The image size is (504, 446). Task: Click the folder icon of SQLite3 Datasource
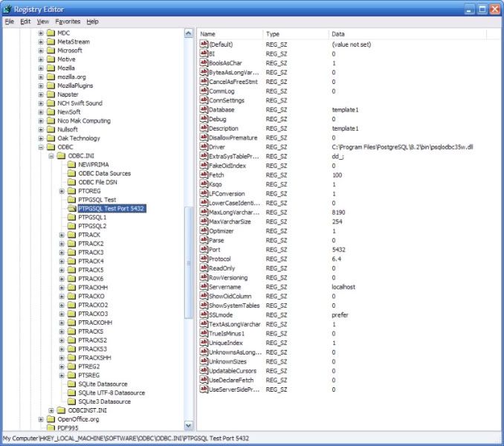coord(72,401)
